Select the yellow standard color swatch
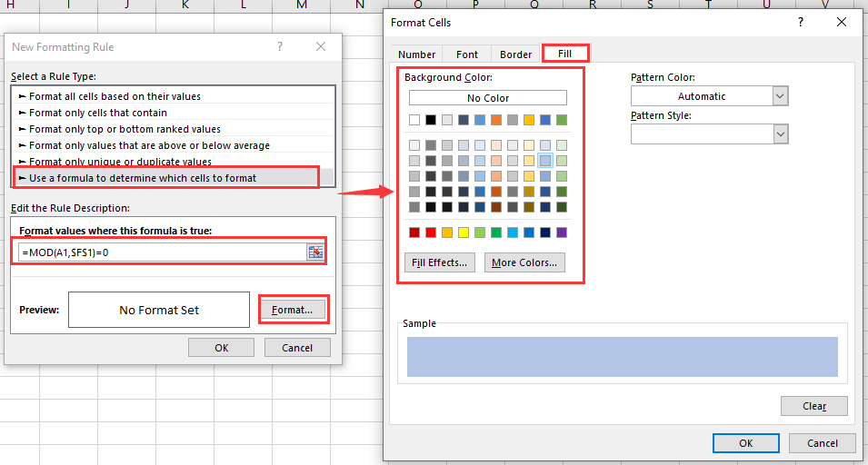 coord(464,232)
